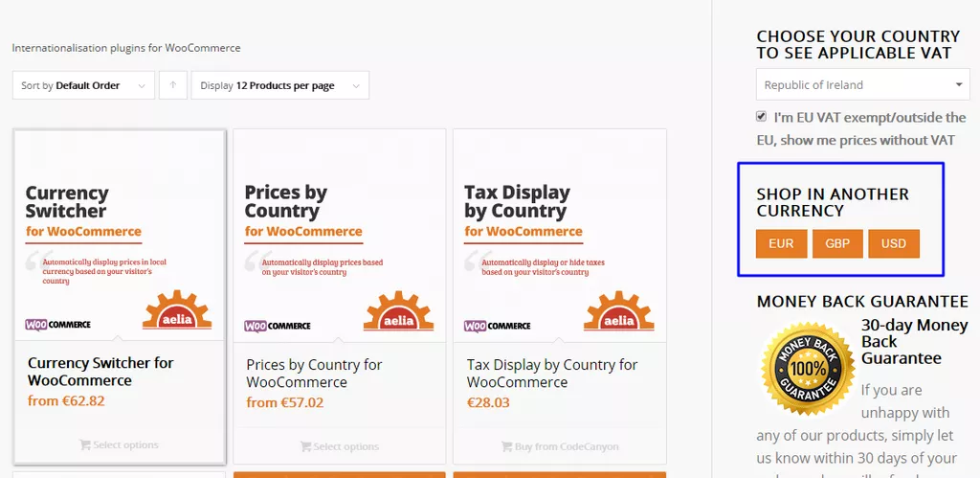Click cart icon beside Prices by Country Select options

tap(305, 446)
